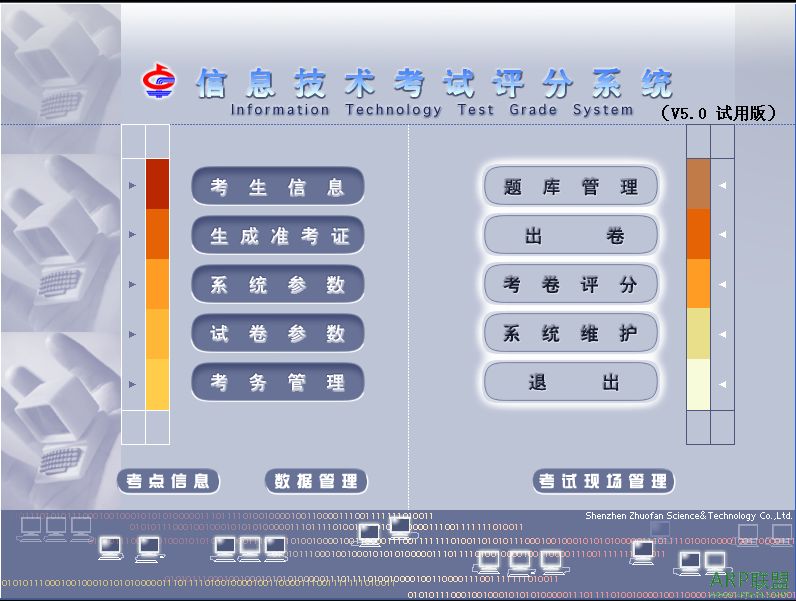This screenshot has width=796, height=601.
Task: Click the Shenzhen Zhuofan Science&Technology text
Action: point(688,516)
